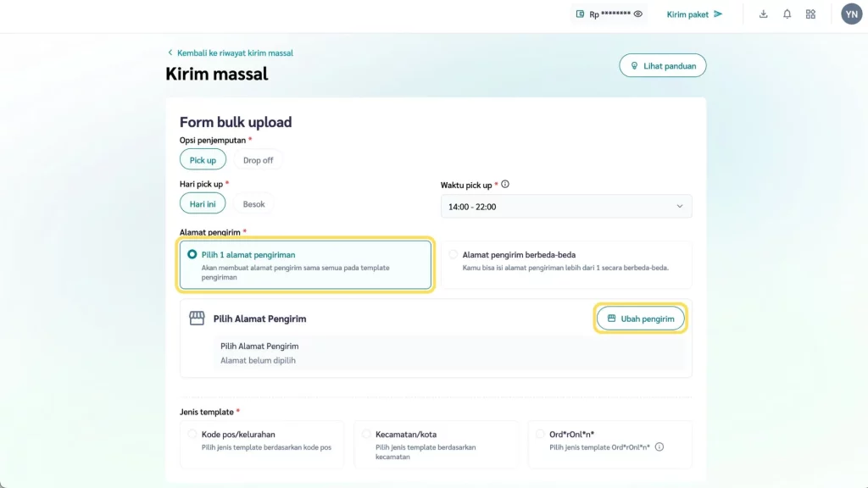Toggle balance visibility eye icon

click(638, 14)
